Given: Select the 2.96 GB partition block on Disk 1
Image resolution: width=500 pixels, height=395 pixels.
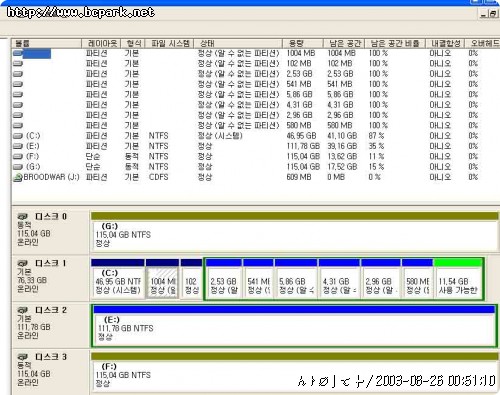Looking at the screenshot, I should pyautogui.click(x=381, y=279).
